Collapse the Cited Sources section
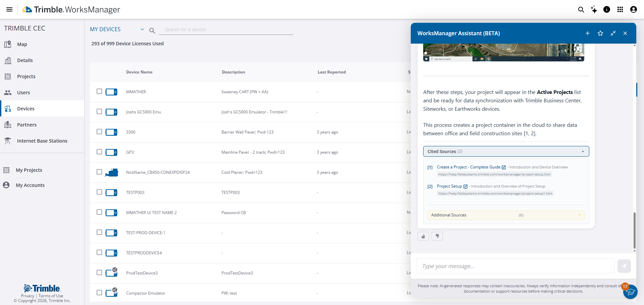The image size is (644, 305). click(506, 151)
